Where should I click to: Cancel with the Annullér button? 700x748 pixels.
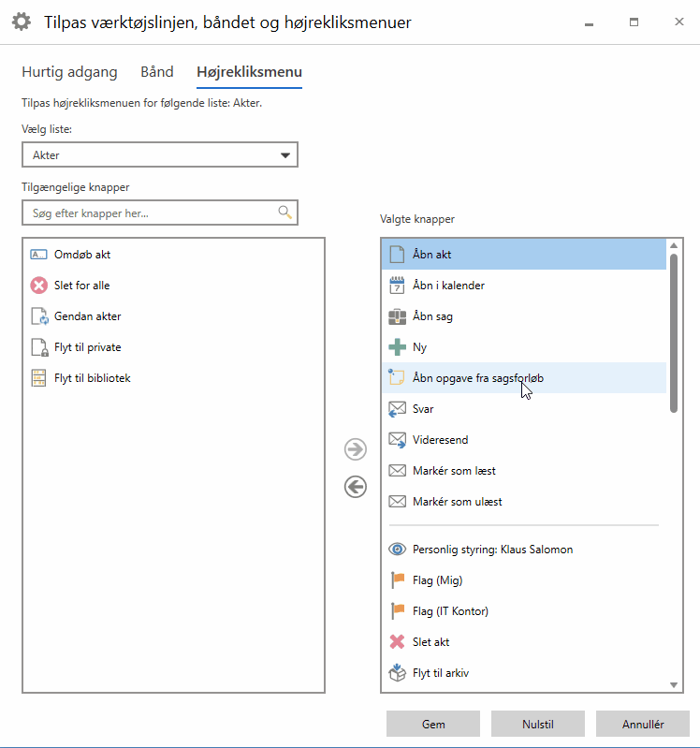click(x=643, y=725)
